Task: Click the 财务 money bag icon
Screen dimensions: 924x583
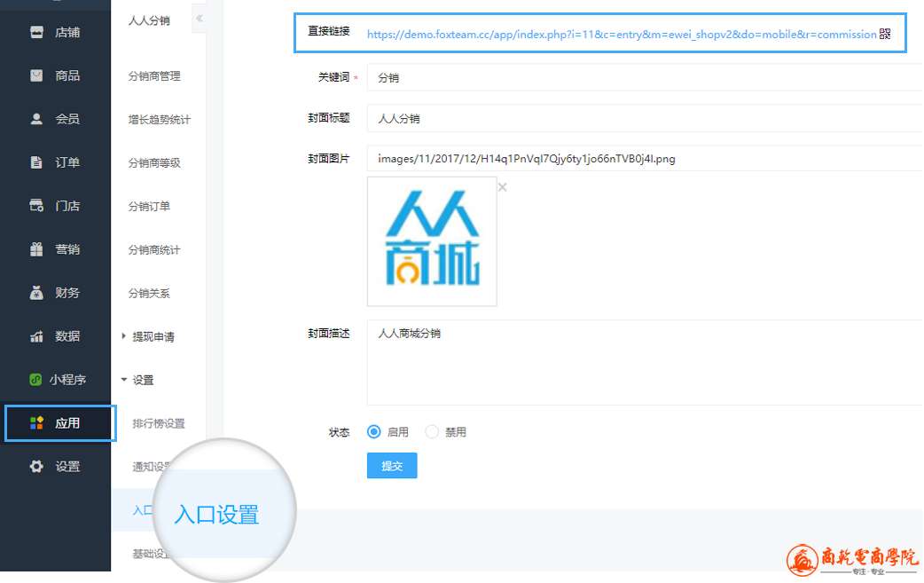Action: [36, 293]
